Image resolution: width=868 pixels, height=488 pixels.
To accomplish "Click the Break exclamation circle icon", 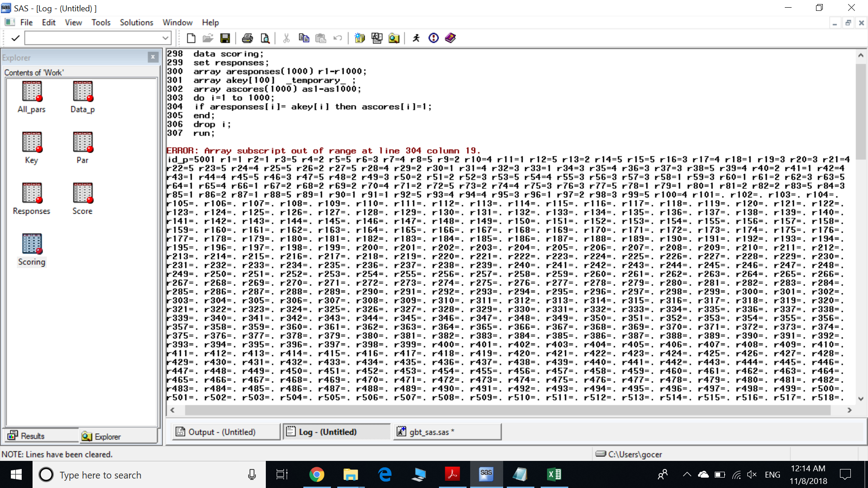I will point(434,38).
